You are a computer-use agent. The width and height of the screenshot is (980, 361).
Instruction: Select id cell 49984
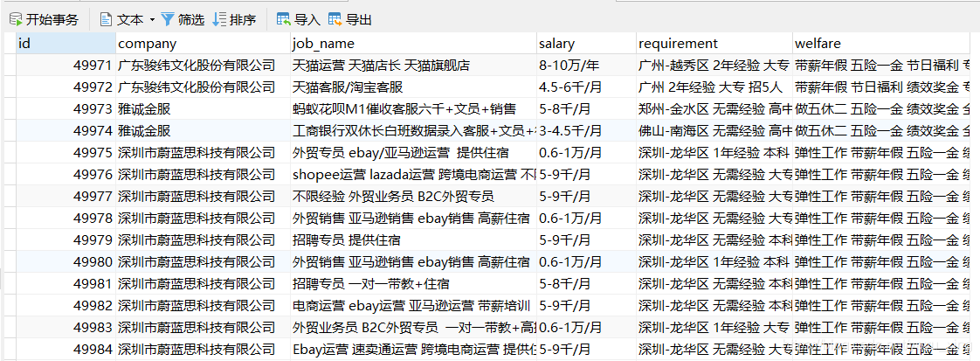point(66,349)
